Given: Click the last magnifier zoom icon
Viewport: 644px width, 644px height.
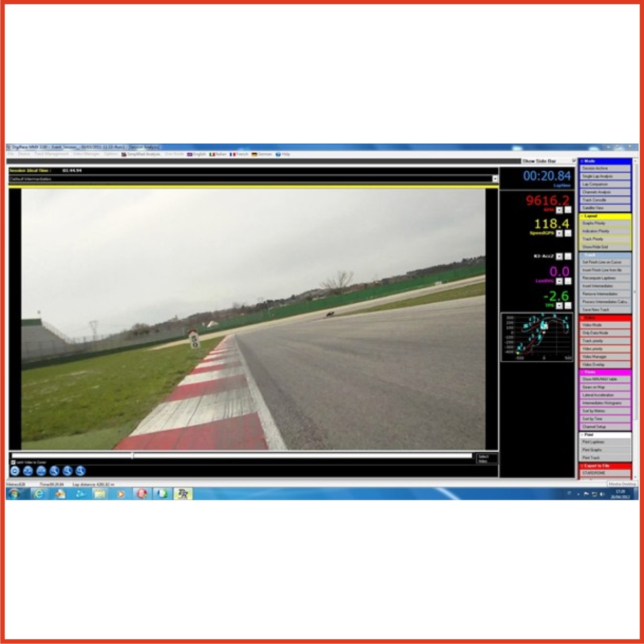Looking at the screenshot, I should point(81,471).
